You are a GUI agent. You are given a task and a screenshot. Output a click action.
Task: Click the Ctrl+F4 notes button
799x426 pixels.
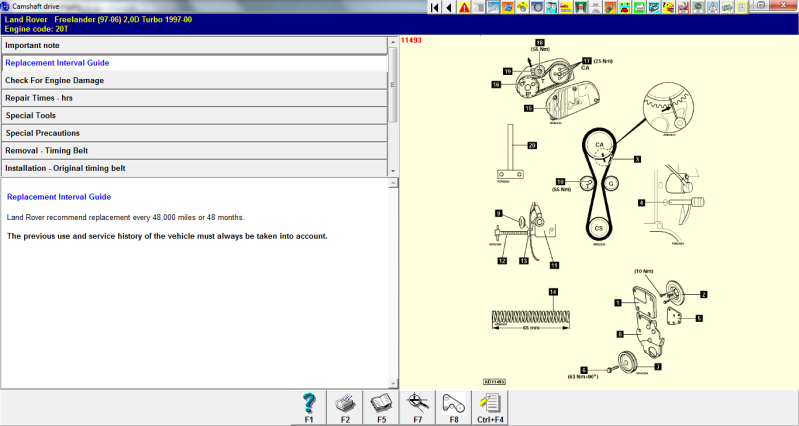click(x=490, y=408)
